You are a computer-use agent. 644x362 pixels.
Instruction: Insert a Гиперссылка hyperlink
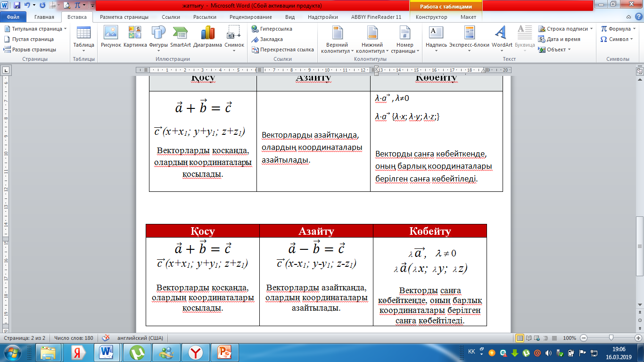(272, 29)
